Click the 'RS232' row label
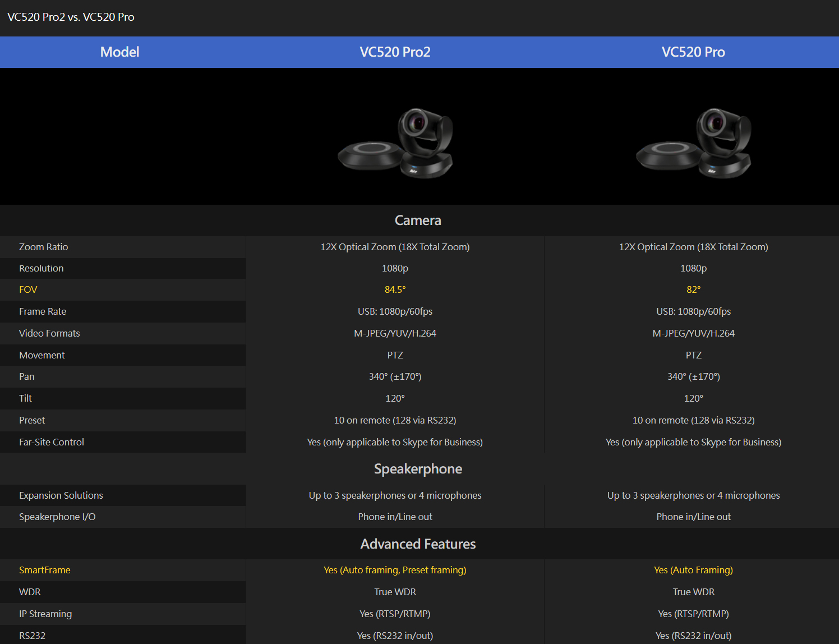The height and width of the screenshot is (644, 839). pos(32,636)
